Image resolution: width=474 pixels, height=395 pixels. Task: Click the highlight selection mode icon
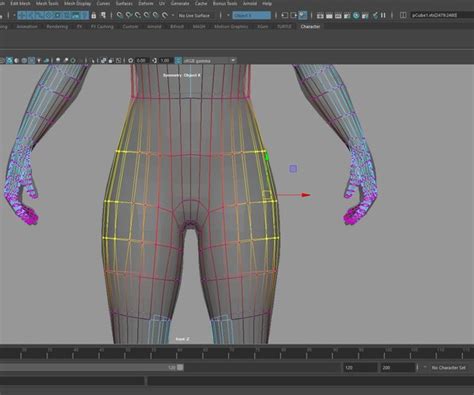pos(103,15)
